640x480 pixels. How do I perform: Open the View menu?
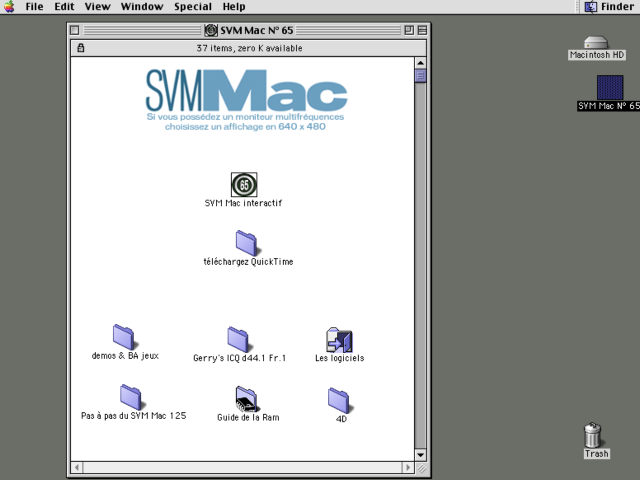(x=98, y=7)
